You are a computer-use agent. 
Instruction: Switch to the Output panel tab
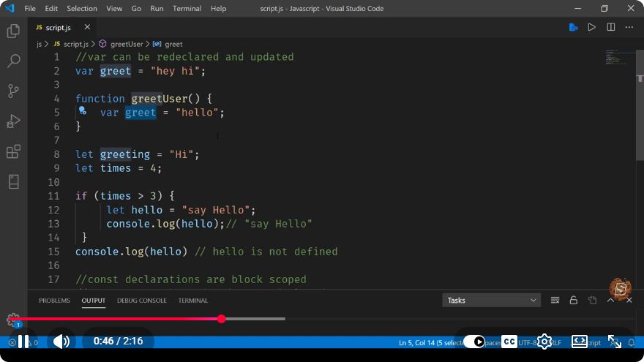point(93,301)
